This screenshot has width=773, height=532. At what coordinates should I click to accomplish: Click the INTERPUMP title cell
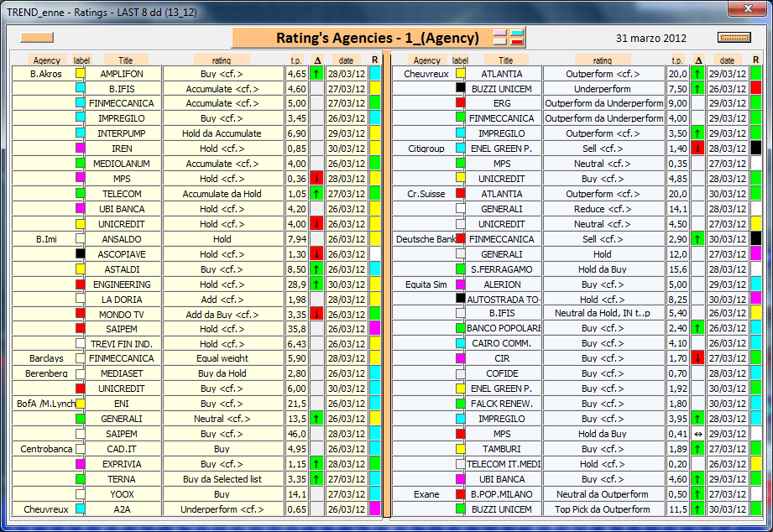[x=122, y=133]
